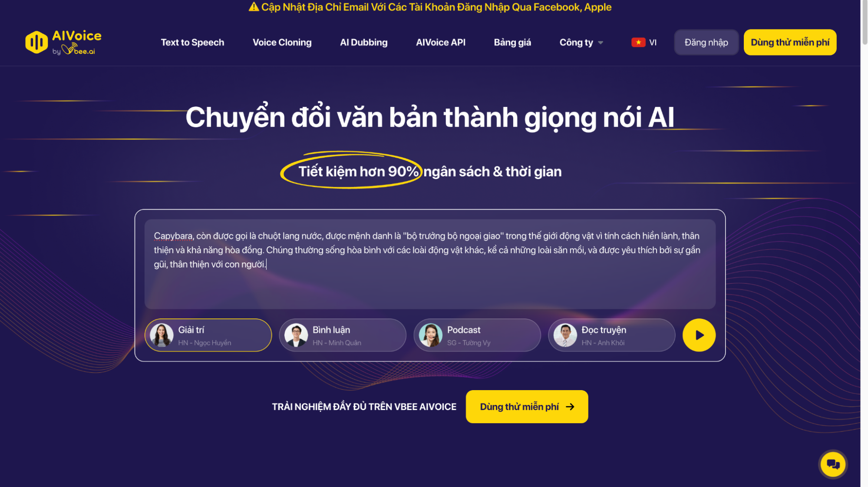Select the Giải trí voice option
Image resolution: width=868 pixels, height=487 pixels.
208,335
